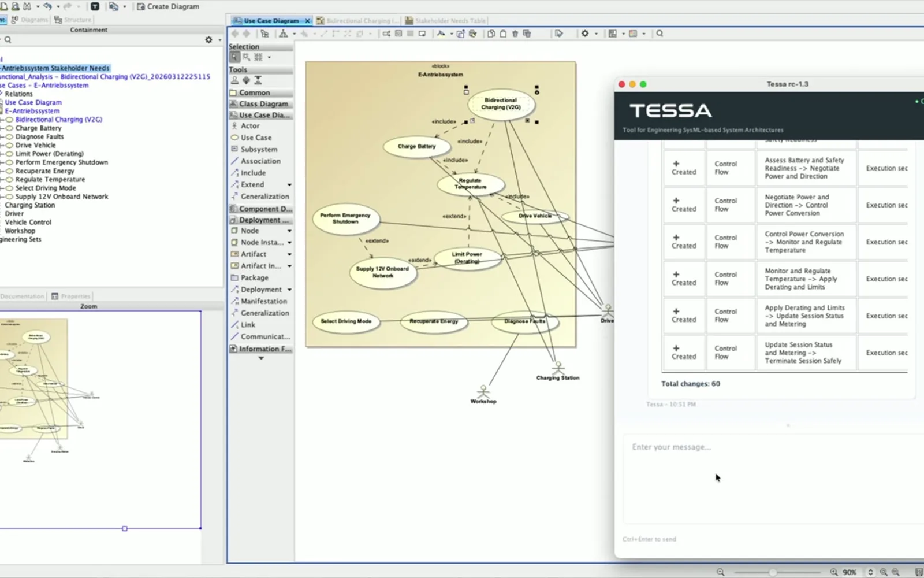Click the Create Diagram button

click(x=168, y=6)
